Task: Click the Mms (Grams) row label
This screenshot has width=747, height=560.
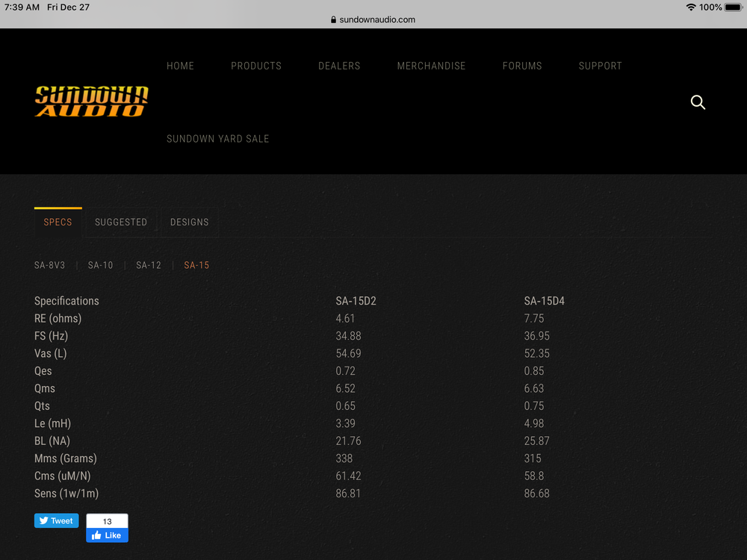Action: point(66,458)
